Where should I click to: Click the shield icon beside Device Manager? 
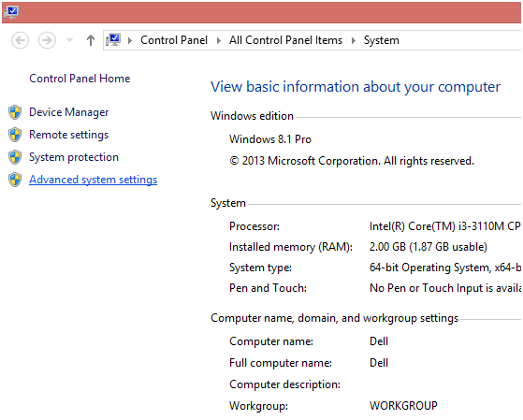[x=15, y=112]
